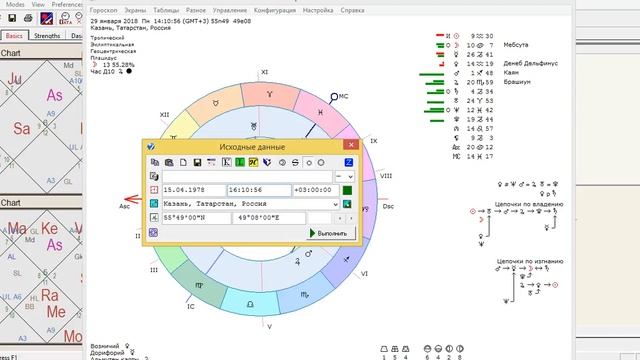The image size is (640, 360).
Task: Save data using dialog floppy disk icon
Action: [x=197, y=162]
